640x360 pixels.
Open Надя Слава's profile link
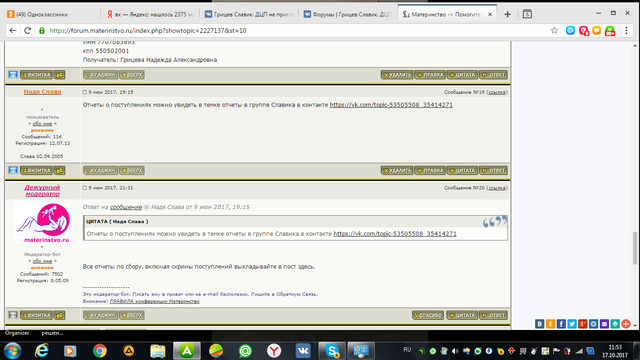pyautogui.click(x=42, y=91)
